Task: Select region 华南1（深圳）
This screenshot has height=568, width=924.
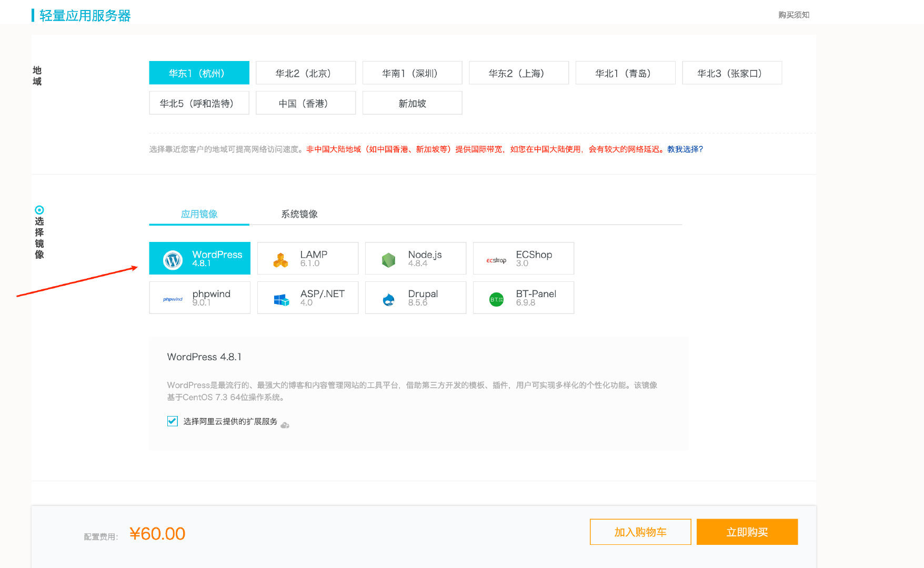Action: tap(412, 73)
